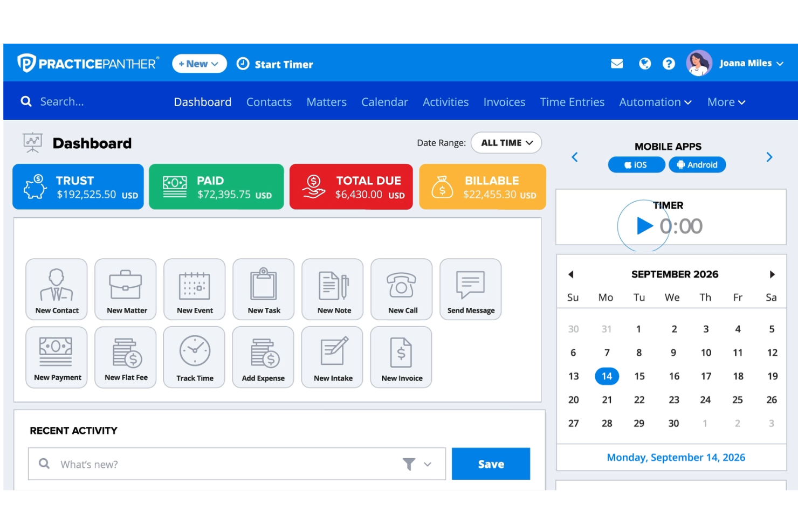Open the Track Time clock icon
The width and height of the screenshot is (798, 532).
[x=194, y=353]
